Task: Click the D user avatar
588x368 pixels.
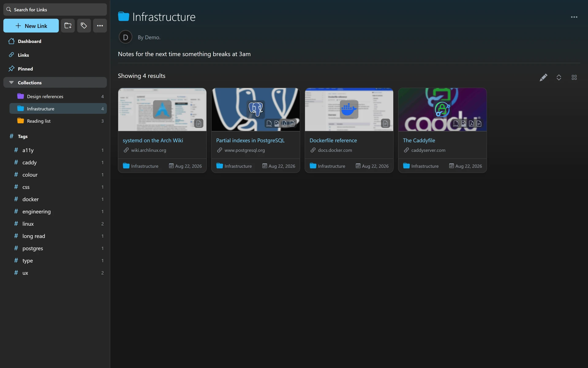Action: click(125, 37)
